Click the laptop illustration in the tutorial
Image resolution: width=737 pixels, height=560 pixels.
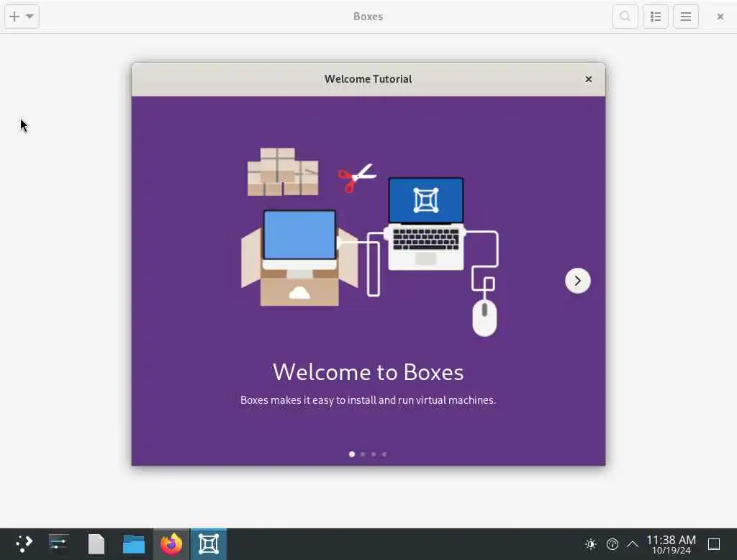click(x=426, y=223)
